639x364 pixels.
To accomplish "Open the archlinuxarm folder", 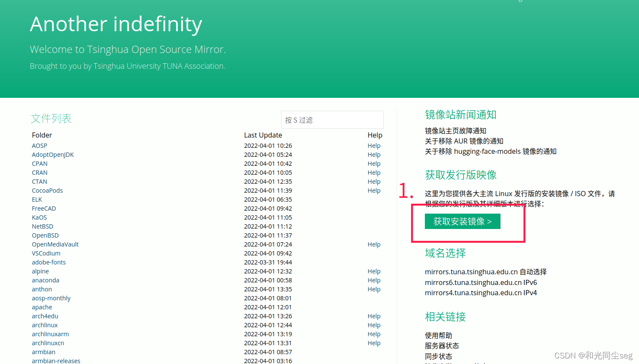I will (x=50, y=334).
